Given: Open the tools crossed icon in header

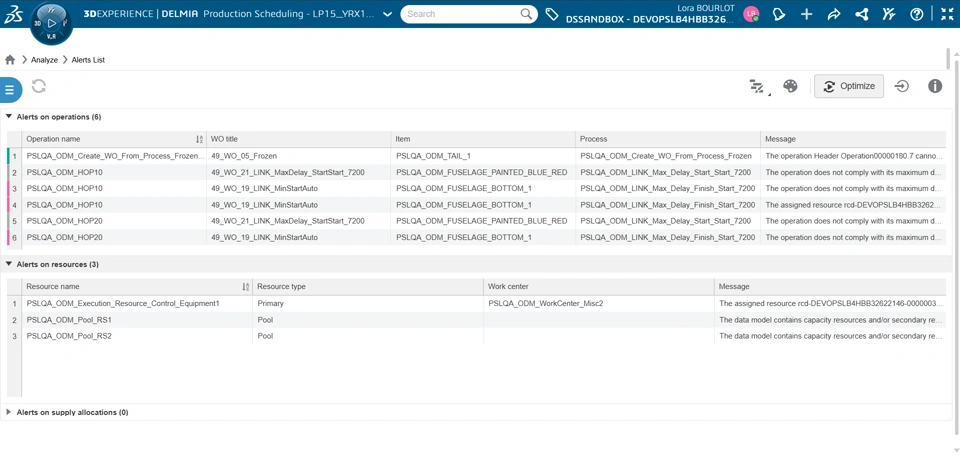Looking at the screenshot, I should coord(889,14).
